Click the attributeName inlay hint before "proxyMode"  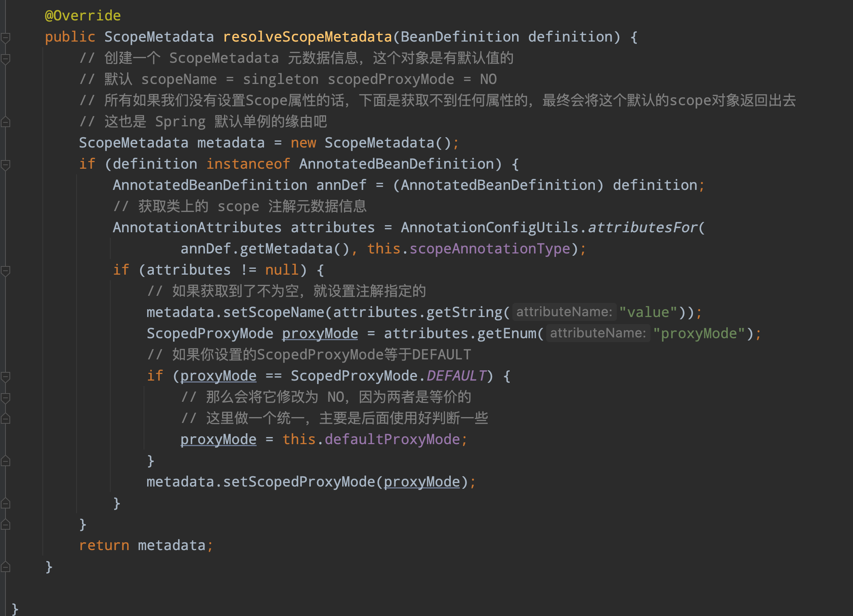pyautogui.click(x=598, y=333)
